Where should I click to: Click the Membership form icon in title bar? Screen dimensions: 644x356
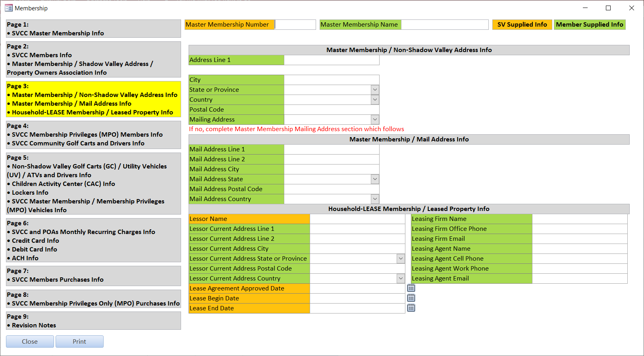(x=9, y=8)
